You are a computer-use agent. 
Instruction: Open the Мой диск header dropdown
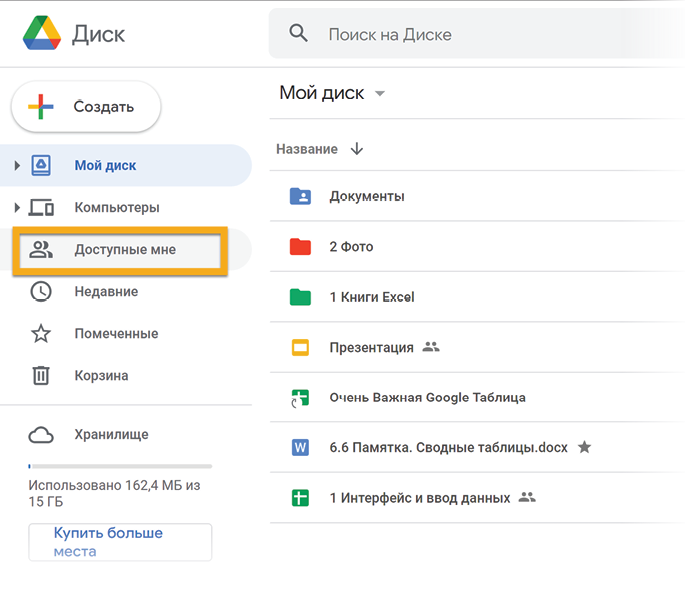(x=379, y=94)
